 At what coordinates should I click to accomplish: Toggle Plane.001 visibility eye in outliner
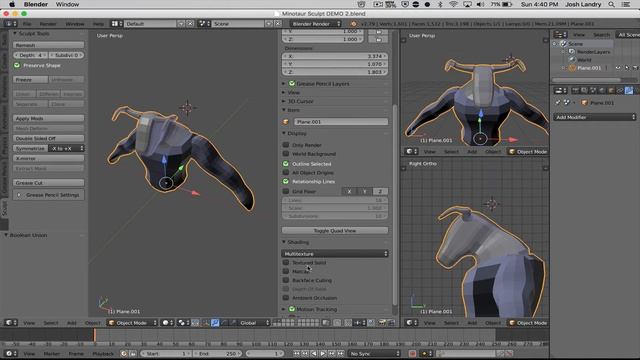(x=618, y=68)
